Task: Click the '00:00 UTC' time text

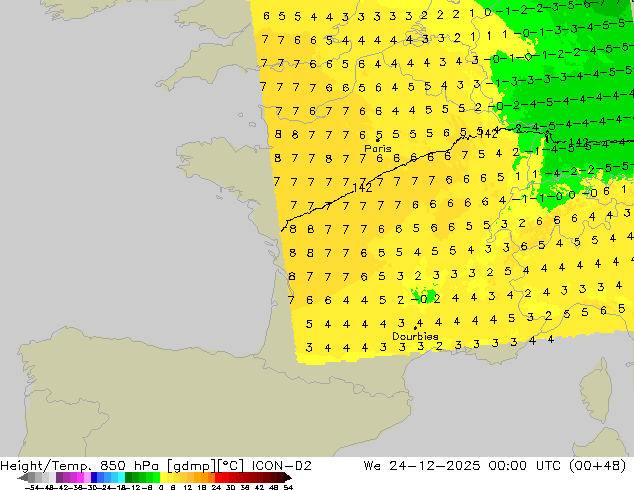Action: coord(524,466)
